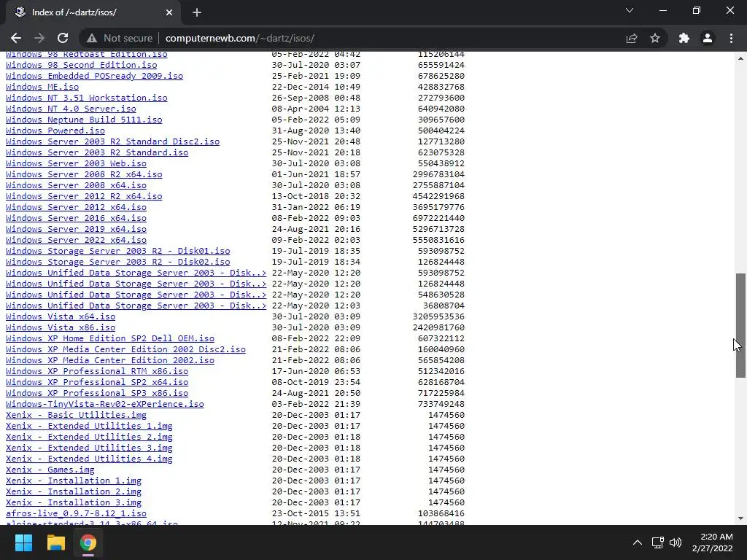Download Windows Server 2022 x64.iso
The height and width of the screenshot is (560, 747).
click(76, 240)
